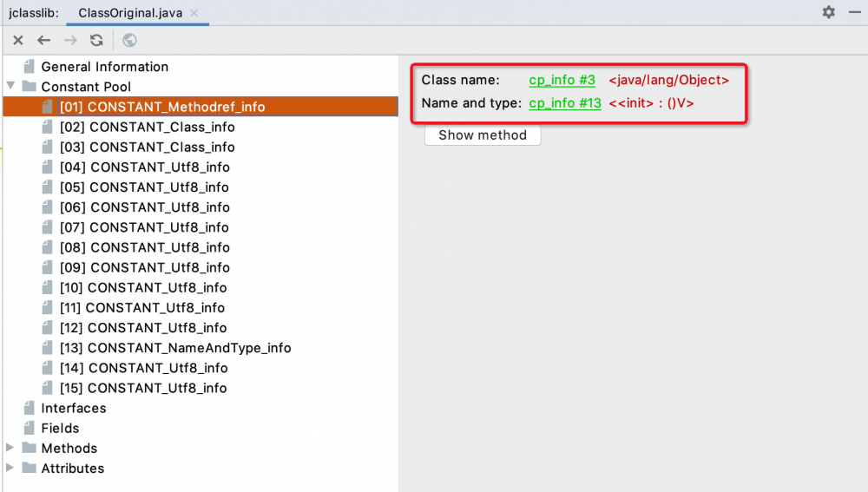The image size is (868, 492).
Task: Click the <java/lang/Object> class name value
Action: (x=668, y=80)
